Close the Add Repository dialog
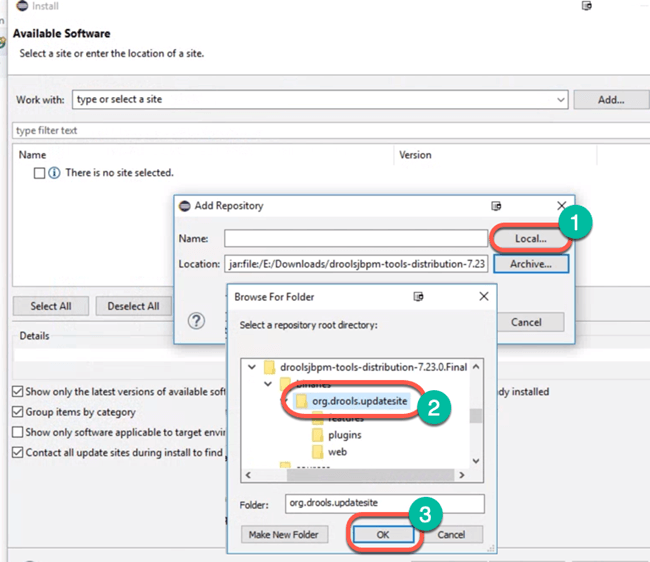The height and width of the screenshot is (562, 650). 562,206
